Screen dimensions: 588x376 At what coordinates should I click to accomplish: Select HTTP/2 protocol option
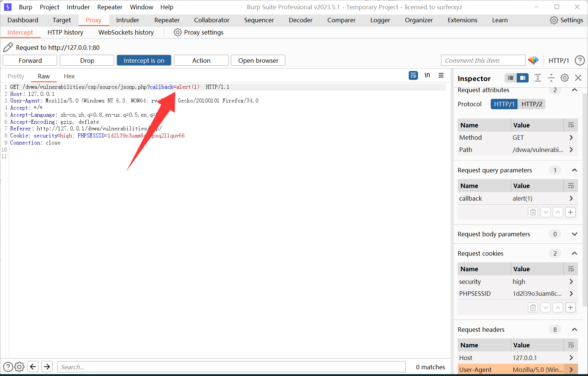(532, 104)
